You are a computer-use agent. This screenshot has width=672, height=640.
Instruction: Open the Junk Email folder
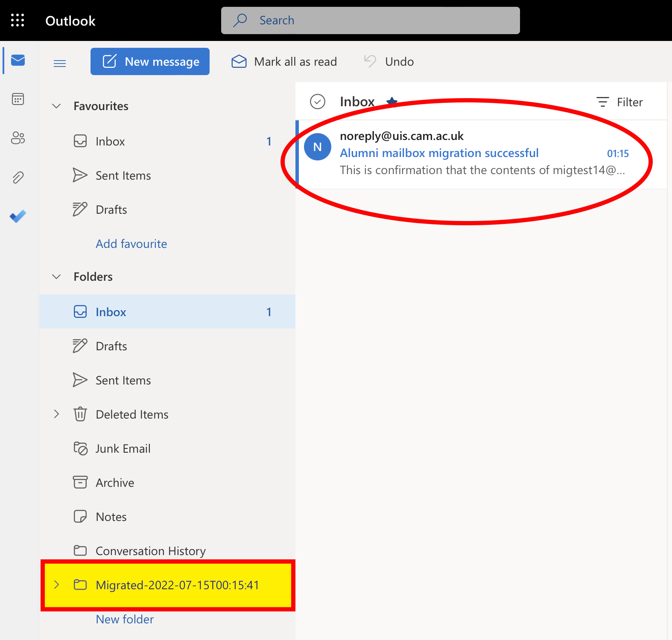pos(167,448)
